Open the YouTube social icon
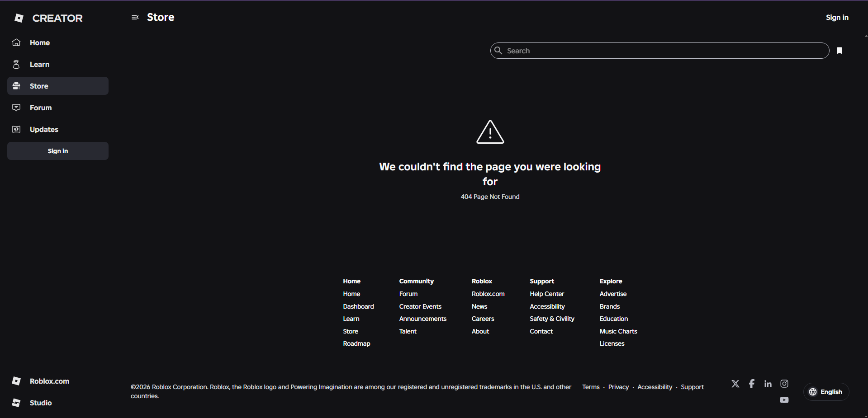This screenshot has width=868, height=418. pos(784,400)
